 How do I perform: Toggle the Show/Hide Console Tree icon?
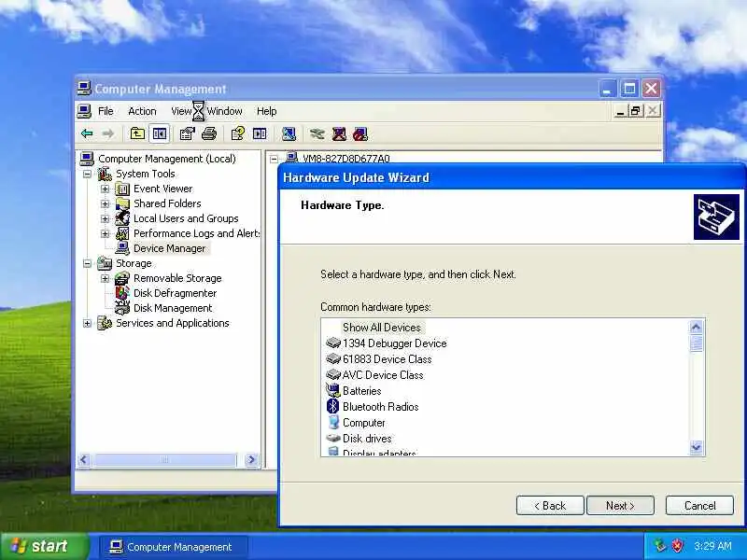pyautogui.click(x=160, y=133)
